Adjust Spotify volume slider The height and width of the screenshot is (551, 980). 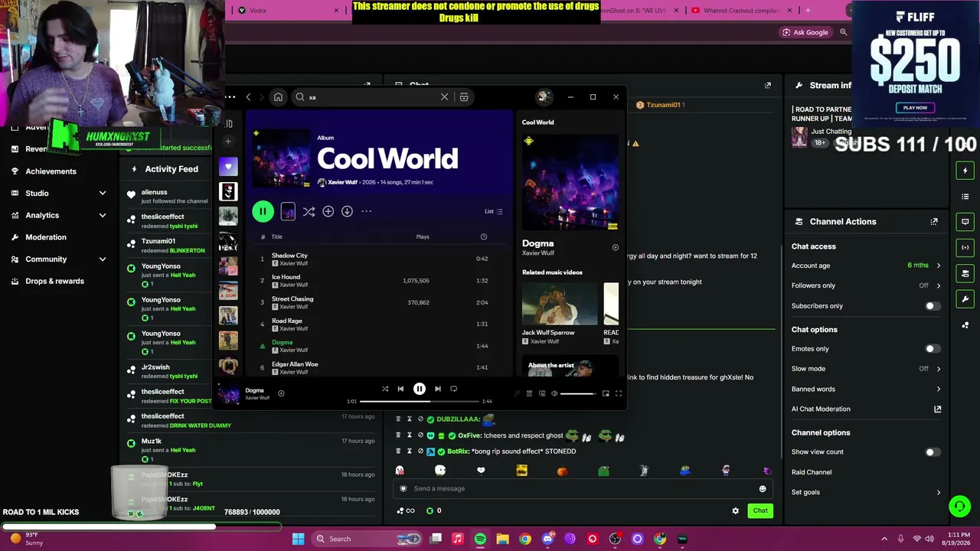(578, 393)
